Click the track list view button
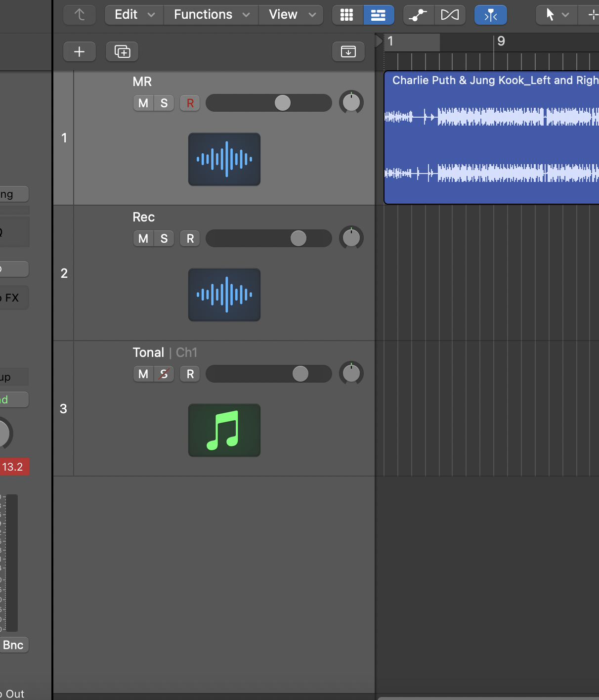599x700 pixels. pos(378,15)
